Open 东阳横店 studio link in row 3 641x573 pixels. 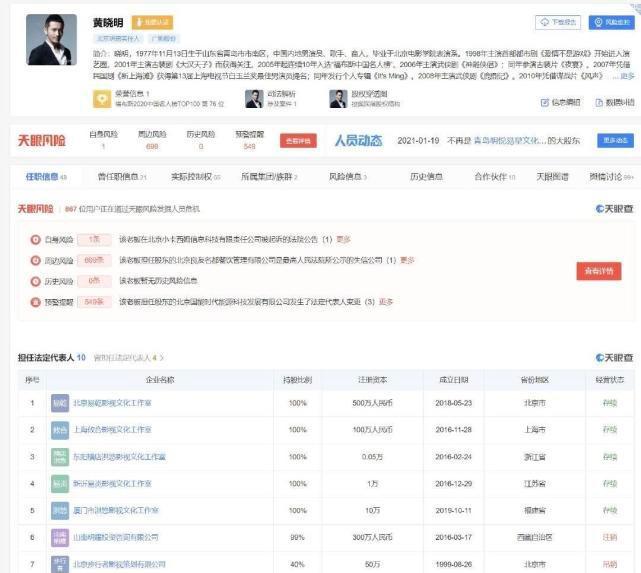[119, 457]
